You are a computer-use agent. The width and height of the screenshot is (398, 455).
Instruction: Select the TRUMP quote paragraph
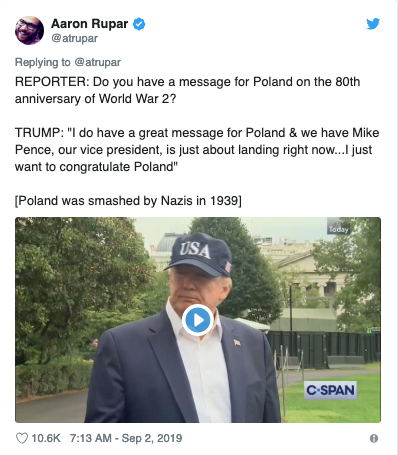[197, 150]
